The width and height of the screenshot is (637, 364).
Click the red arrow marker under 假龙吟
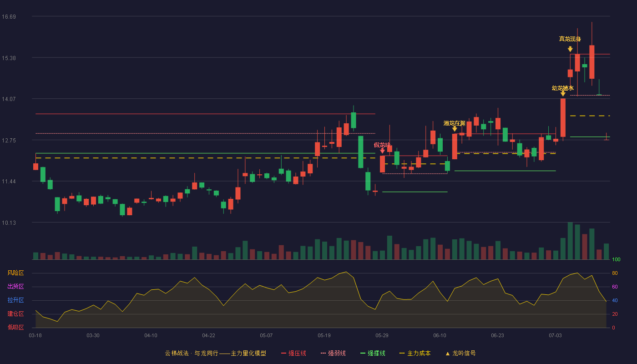(382, 151)
